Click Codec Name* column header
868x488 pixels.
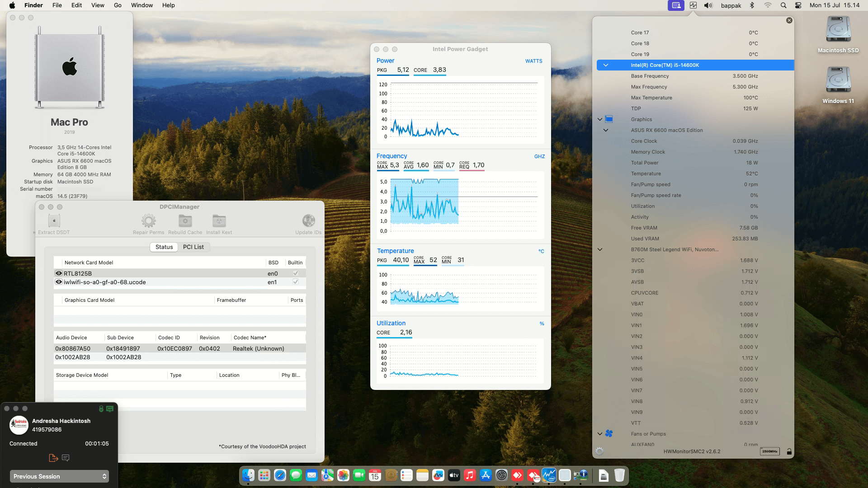(268, 338)
